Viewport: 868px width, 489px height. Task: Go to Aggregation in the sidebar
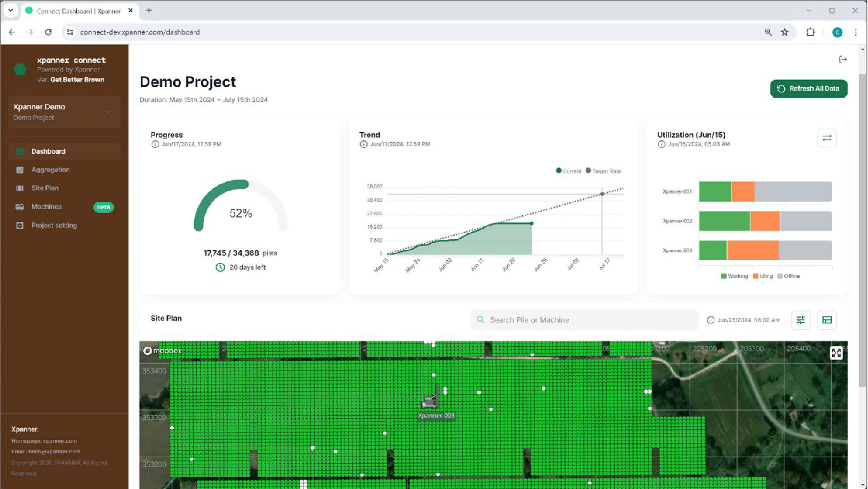click(51, 170)
